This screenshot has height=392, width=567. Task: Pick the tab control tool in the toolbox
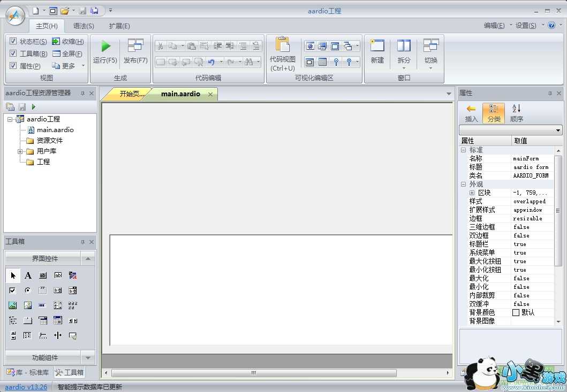tap(28, 320)
